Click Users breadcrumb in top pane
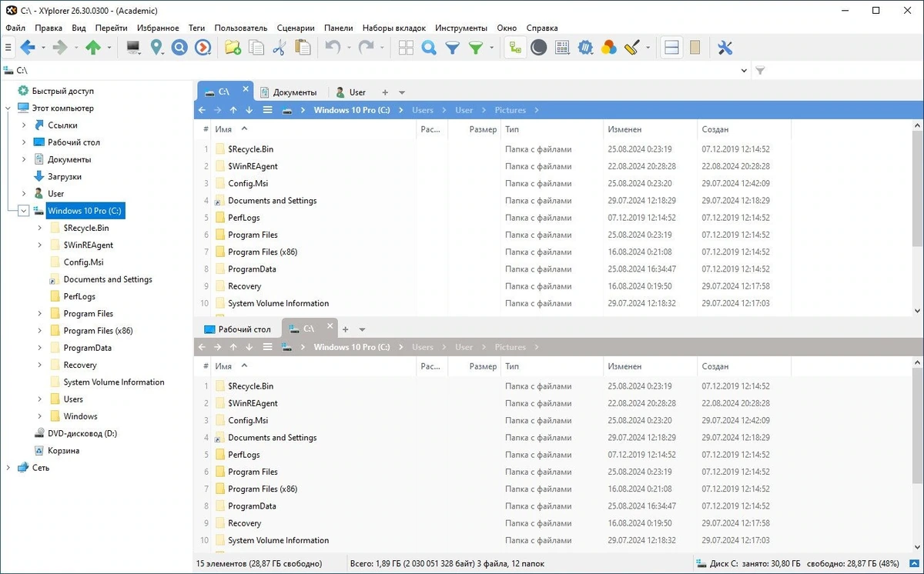Image resolution: width=924 pixels, height=574 pixels. click(x=423, y=110)
